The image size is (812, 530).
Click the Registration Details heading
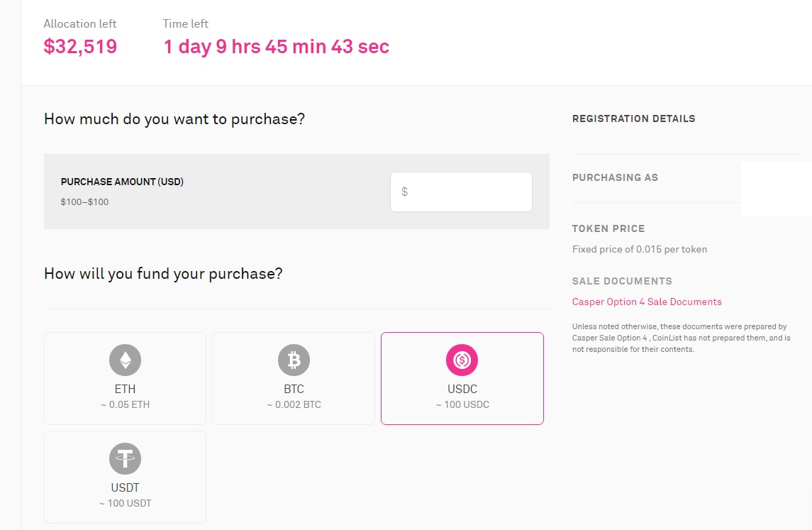pyautogui.click(x=633, y=118)
